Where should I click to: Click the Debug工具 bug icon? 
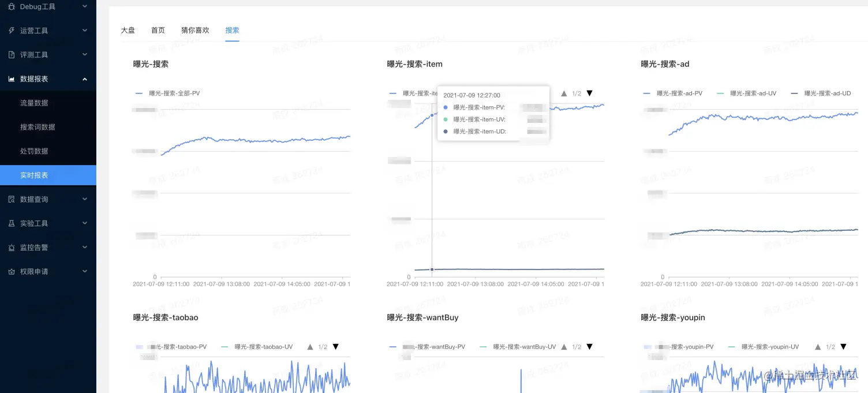12,6
